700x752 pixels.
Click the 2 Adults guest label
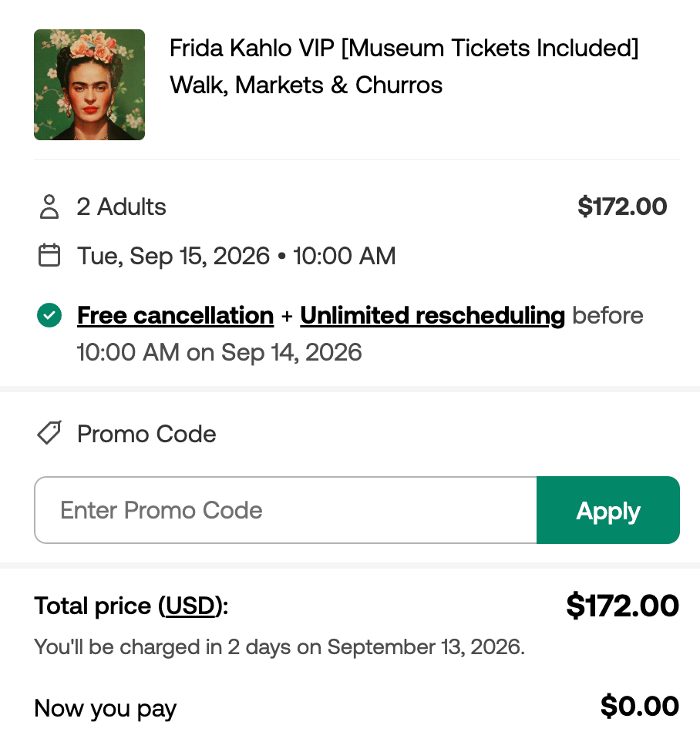pyautogui.click(x=121, y=206)
